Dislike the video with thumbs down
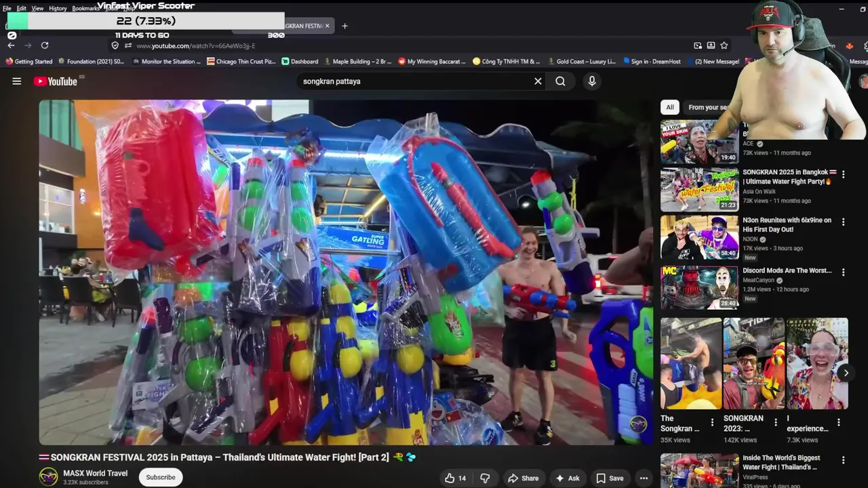The height and width of the screenshot is (488, 868). click(485, 478)
